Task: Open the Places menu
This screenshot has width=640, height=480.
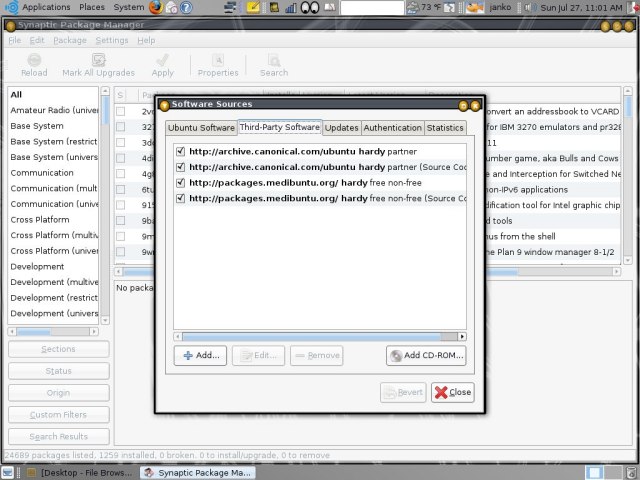Action: pyautogui.click(x=92, y=7)
